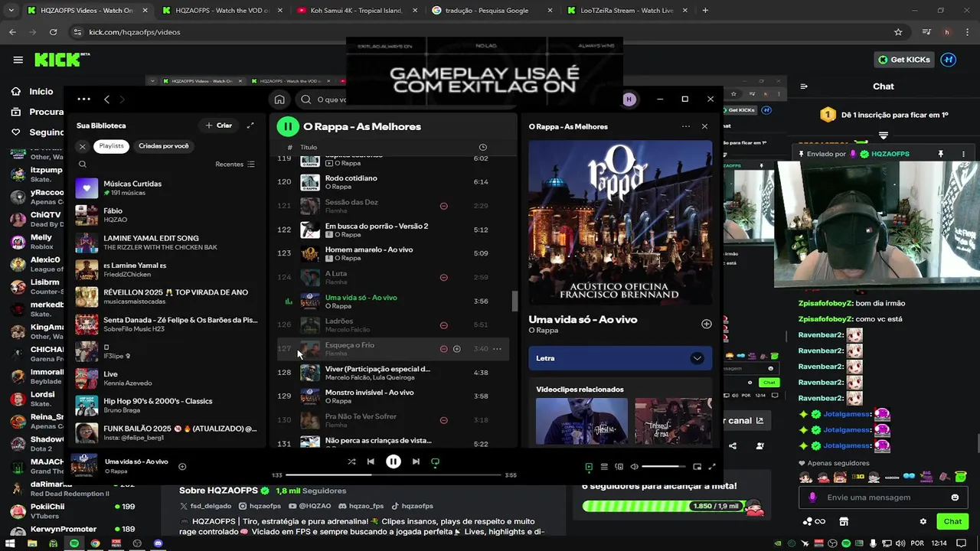Open the Kick hamburger menu
The width and height of the screenshot is (980, 551).
click(x=18, y=60)
